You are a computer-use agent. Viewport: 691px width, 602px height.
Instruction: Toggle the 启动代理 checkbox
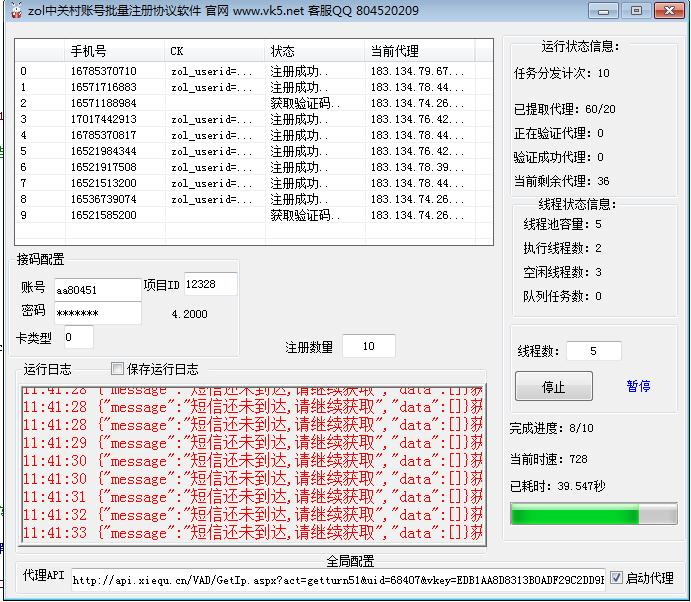coord(617,577)
